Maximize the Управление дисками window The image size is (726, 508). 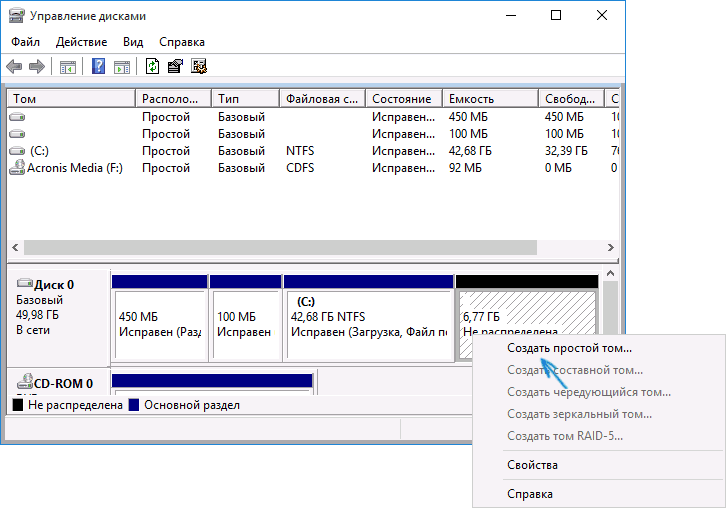[x=556, y=15]
